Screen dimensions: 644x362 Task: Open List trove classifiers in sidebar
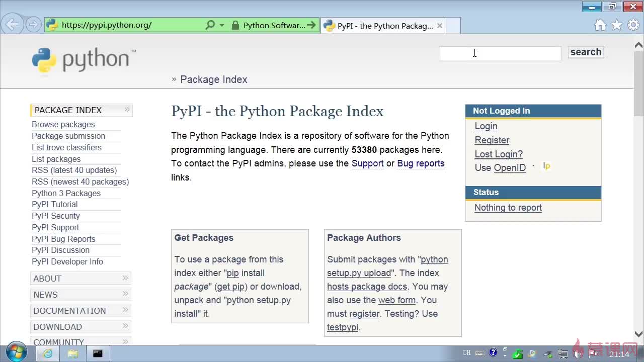click(x=67, y=147)
